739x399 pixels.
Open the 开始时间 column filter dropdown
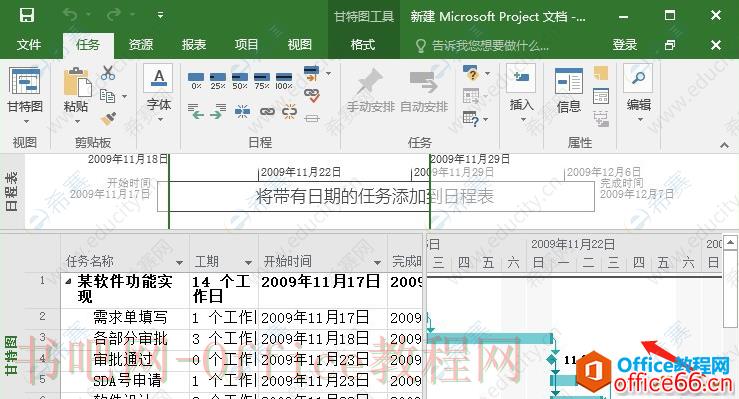(377, 262)
